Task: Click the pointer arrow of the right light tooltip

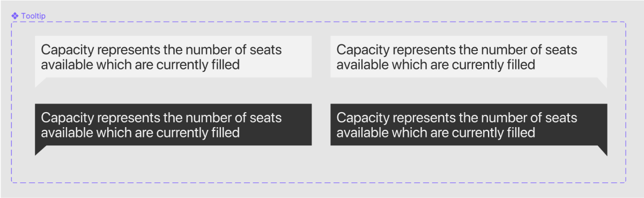Action: pos(603,82)
